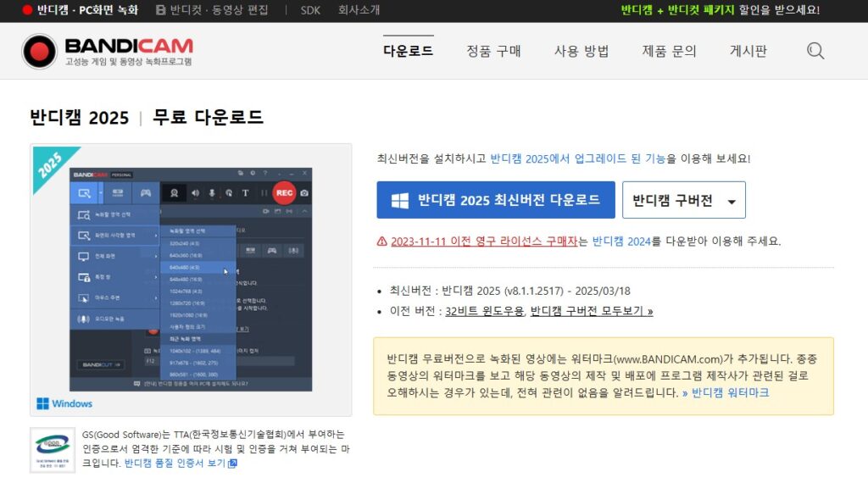This screenshot has width=868, height=483.
Task: Open the 정품 구매 menu
Action: click(x=493, y=51)
